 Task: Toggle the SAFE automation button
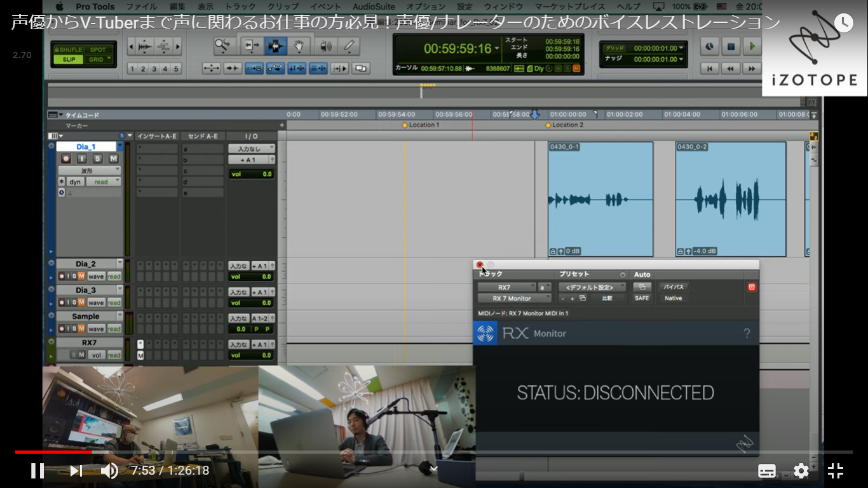pyautogui.click(x=642, y=298)
